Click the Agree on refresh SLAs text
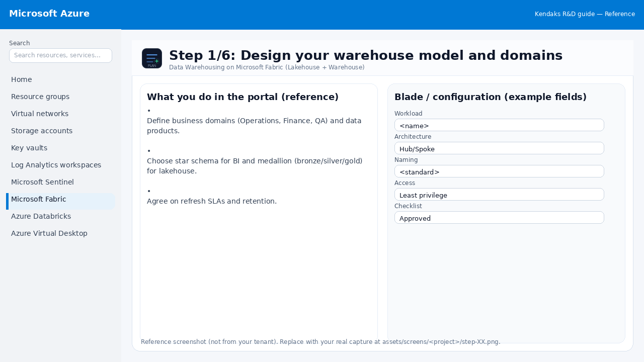The image size is (644, 362). click(212, 201)
